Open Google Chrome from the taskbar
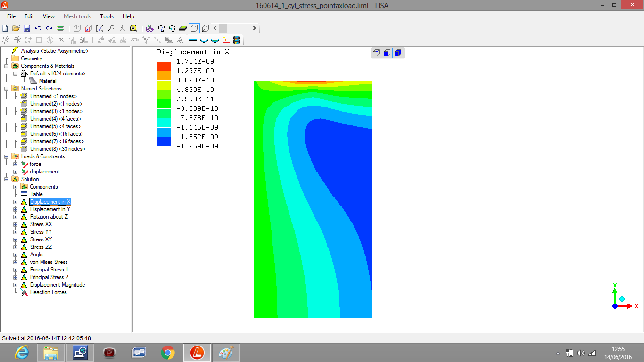 click(168, 352)
